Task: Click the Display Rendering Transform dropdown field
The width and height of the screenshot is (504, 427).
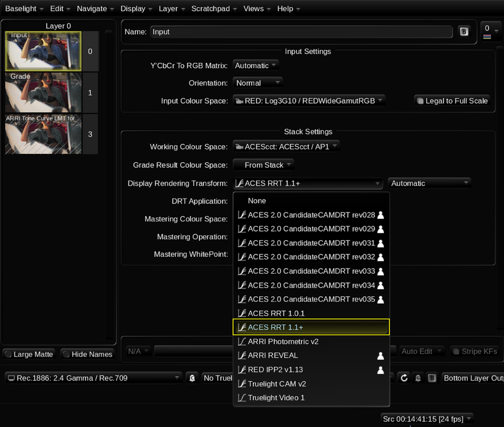Action: tap(308, 183)
